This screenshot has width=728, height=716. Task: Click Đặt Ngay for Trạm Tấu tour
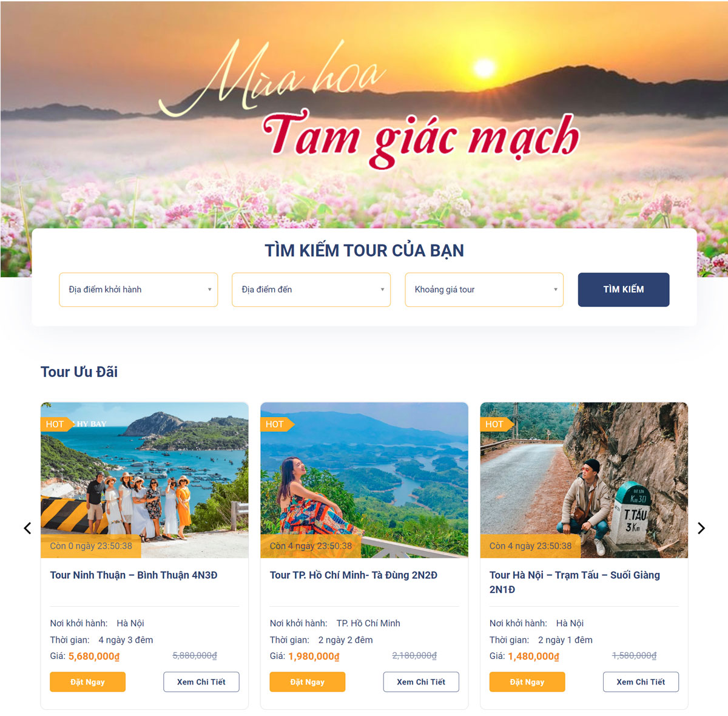tap(527, 682)
